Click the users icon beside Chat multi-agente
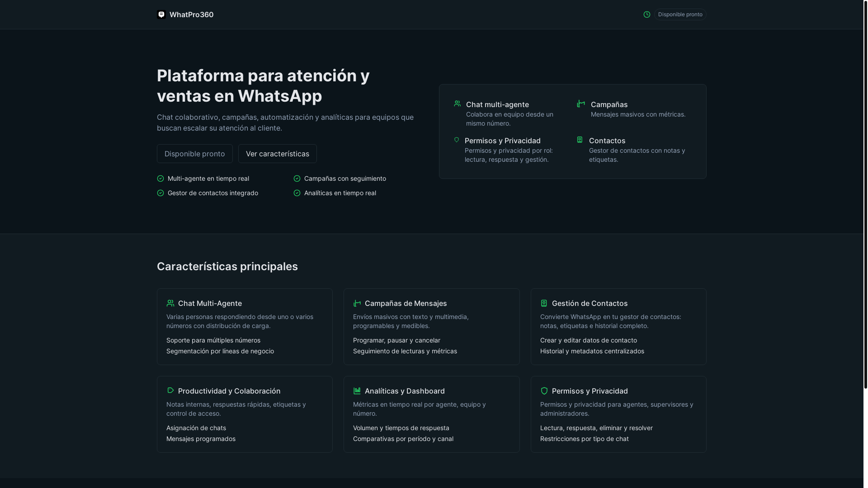Image resolution: width=868 pixels, height=488 pixels. pyautogui.click(x=458, y=103)
